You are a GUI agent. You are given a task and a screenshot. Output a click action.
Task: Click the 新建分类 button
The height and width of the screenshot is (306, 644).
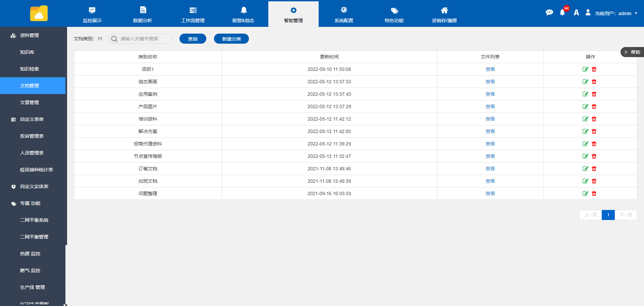[231, 39]
